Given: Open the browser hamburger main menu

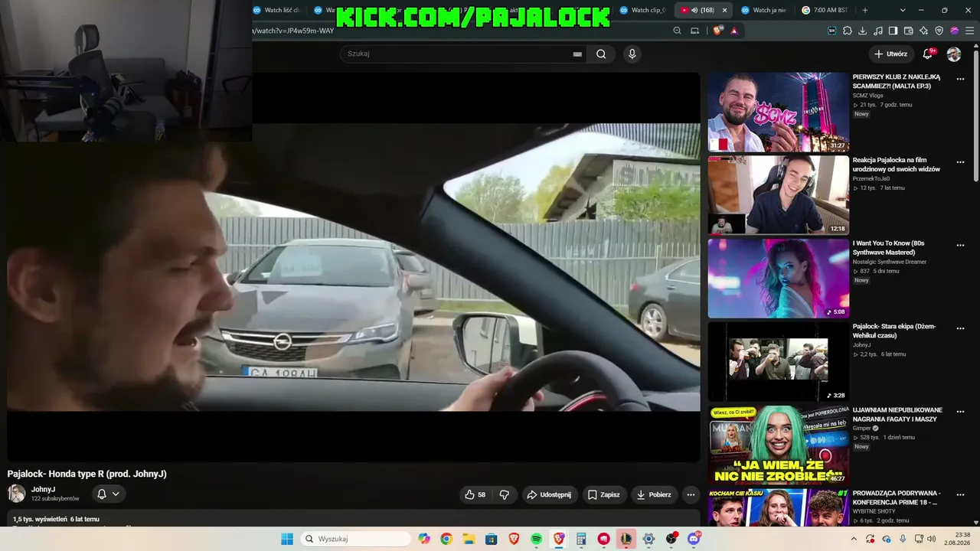Looking at the screenshot, I should 970,31.
